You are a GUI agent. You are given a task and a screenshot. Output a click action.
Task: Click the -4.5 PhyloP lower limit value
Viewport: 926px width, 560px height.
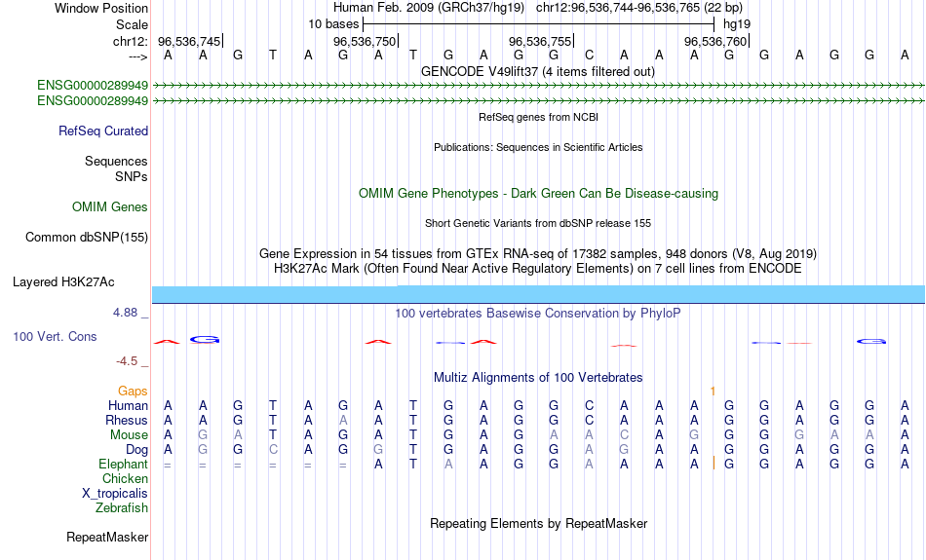tap(127, 361)
